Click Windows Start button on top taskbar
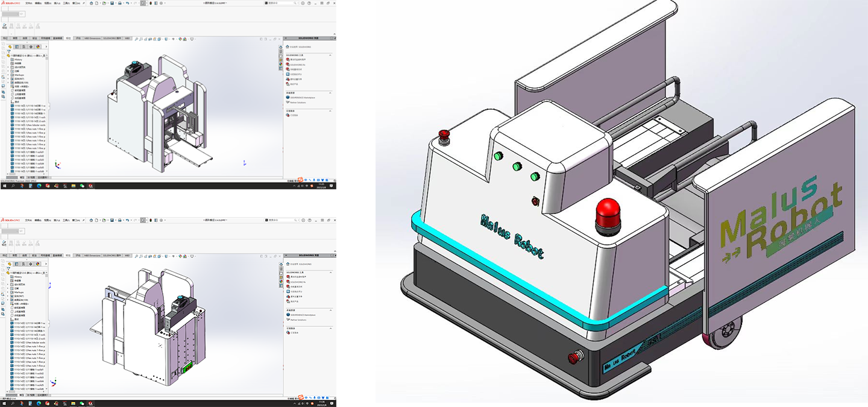868x407 pixels. pyautogui.click(x=4, y=186)
